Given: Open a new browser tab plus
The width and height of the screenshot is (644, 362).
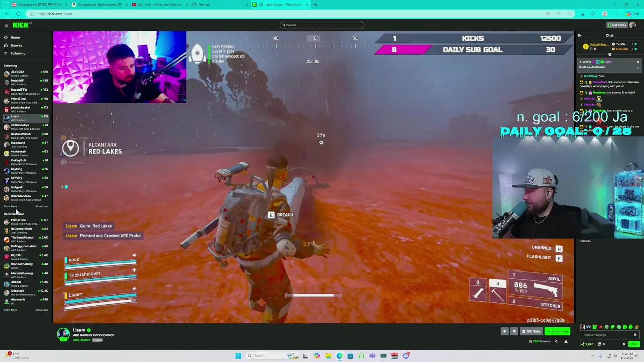Looking at the screenshot, I should pyautogui.click(x=315, y=4).
